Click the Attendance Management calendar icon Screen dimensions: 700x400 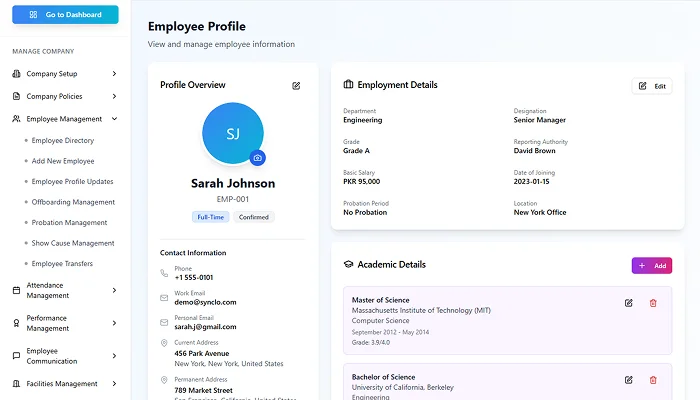tap(17, 290)
